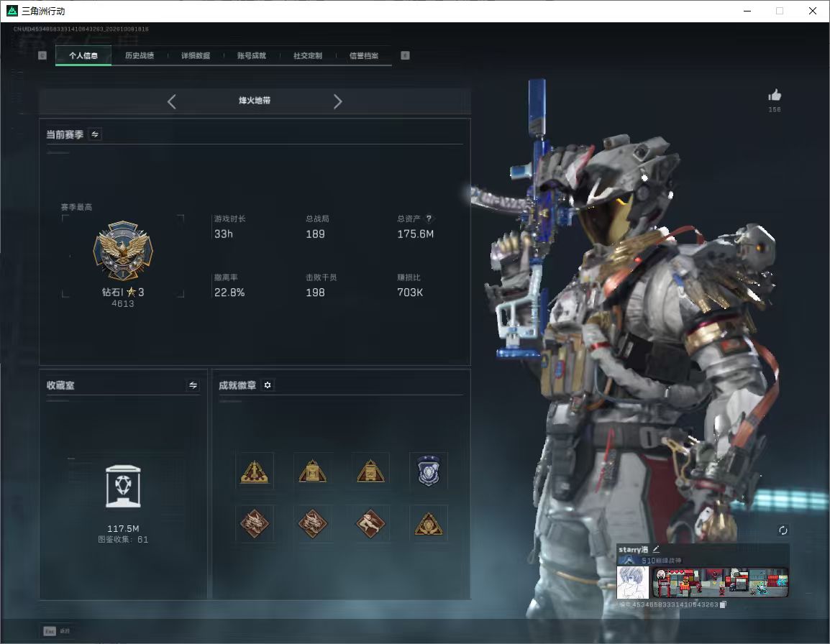
Task: Click the 三角洲行动 app icon in the title bar
Action: tap(12, 11)
